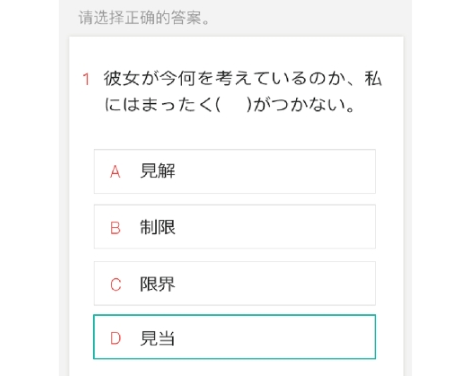Click the red letter C label

(x=115, y=285)
